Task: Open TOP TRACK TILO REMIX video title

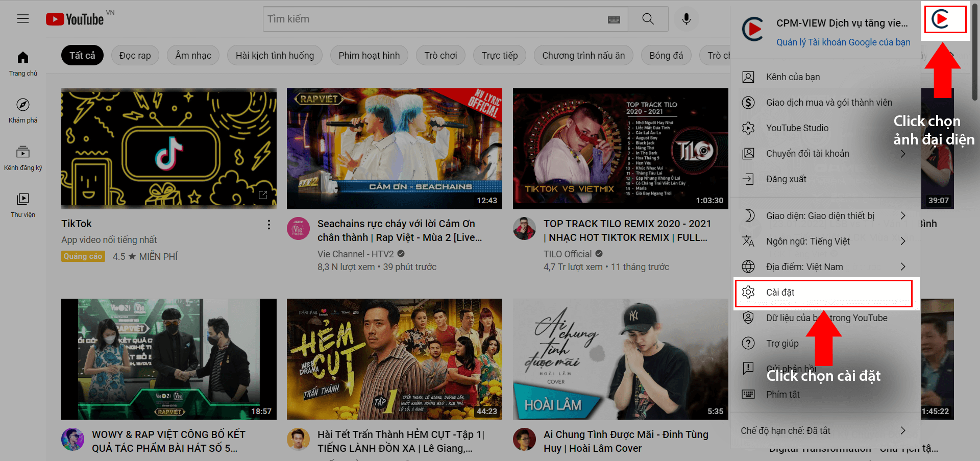Action: tap(627, 231)
